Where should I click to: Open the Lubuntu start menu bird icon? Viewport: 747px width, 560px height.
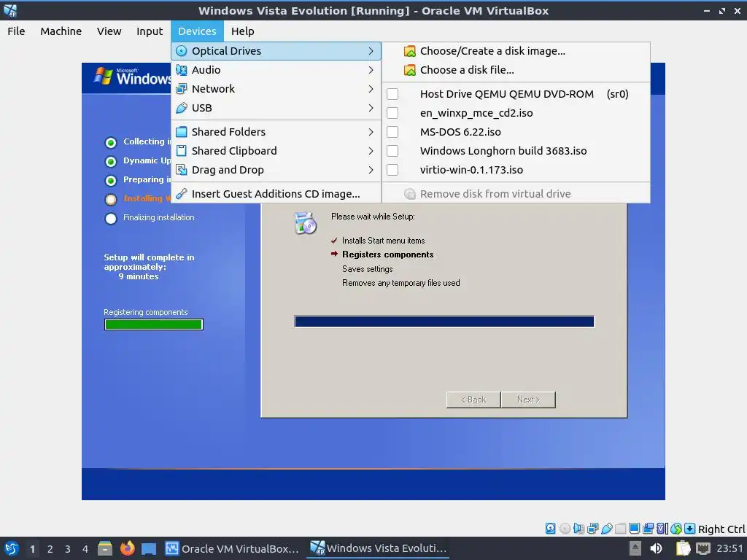pos(11,548)
